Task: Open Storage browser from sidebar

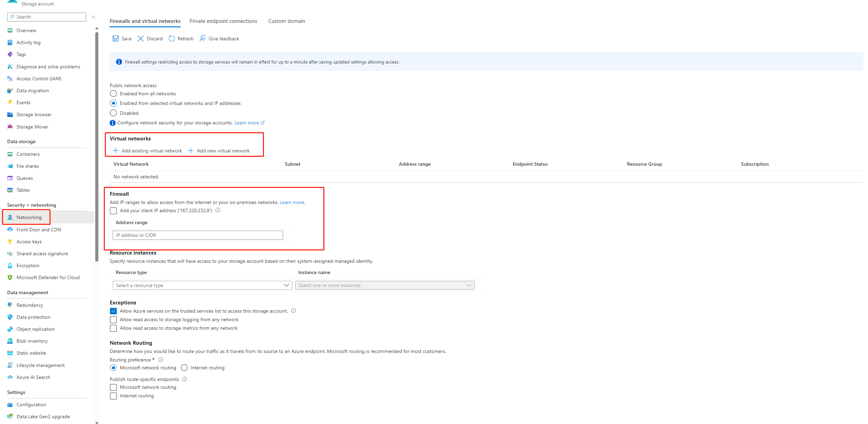Action: [34, 114]
